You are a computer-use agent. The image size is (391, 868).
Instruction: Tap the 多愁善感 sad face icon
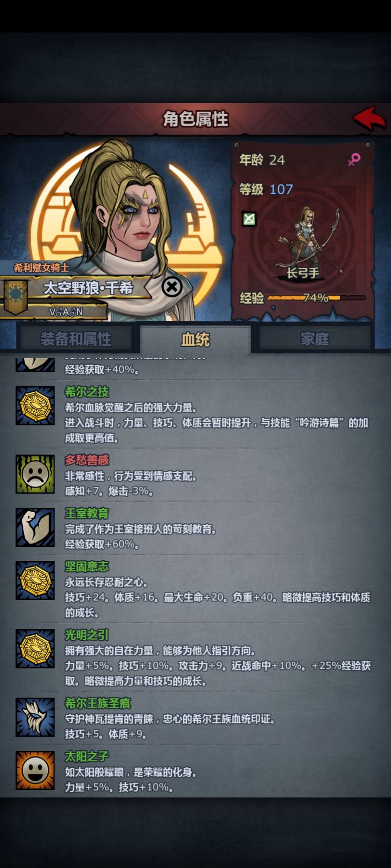[35, 474]
